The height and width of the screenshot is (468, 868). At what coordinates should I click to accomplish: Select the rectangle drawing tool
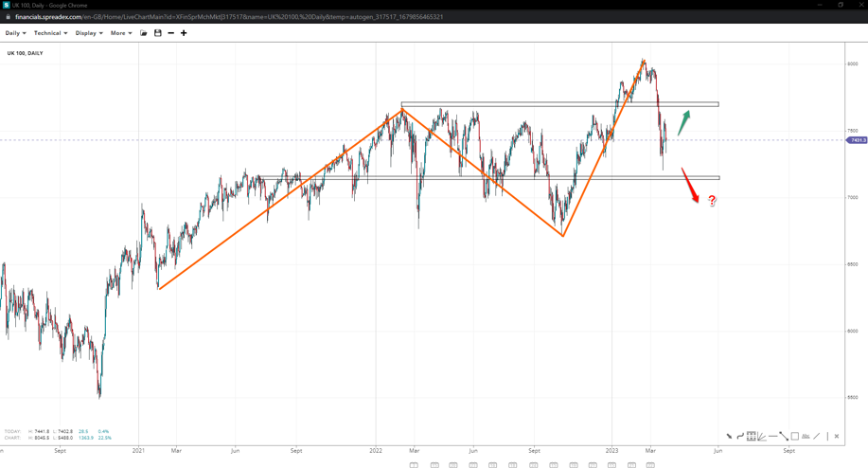point(794,437)
